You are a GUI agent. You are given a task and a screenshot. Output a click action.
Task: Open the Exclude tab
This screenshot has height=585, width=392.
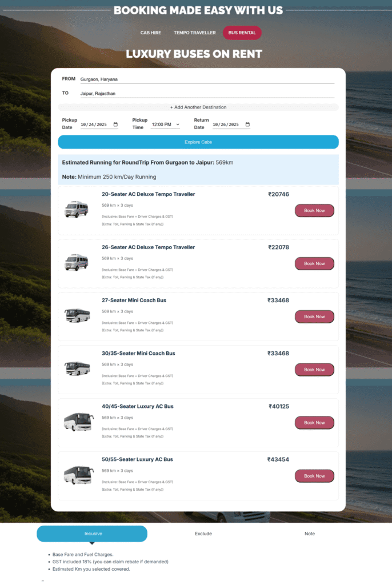[203, 534]
